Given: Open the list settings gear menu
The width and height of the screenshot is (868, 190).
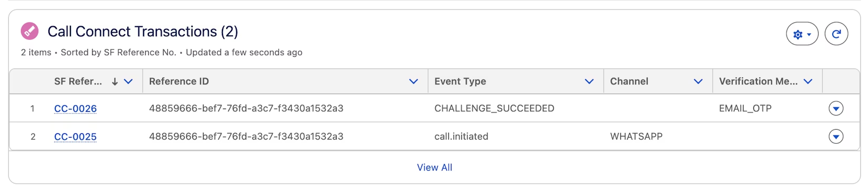Looking at the screenshot, I should click(802, 34).
